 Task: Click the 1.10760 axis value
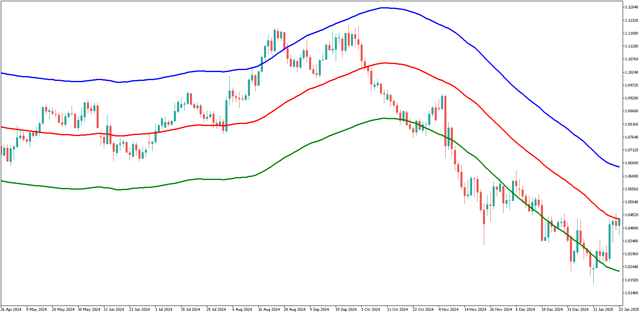632,59
